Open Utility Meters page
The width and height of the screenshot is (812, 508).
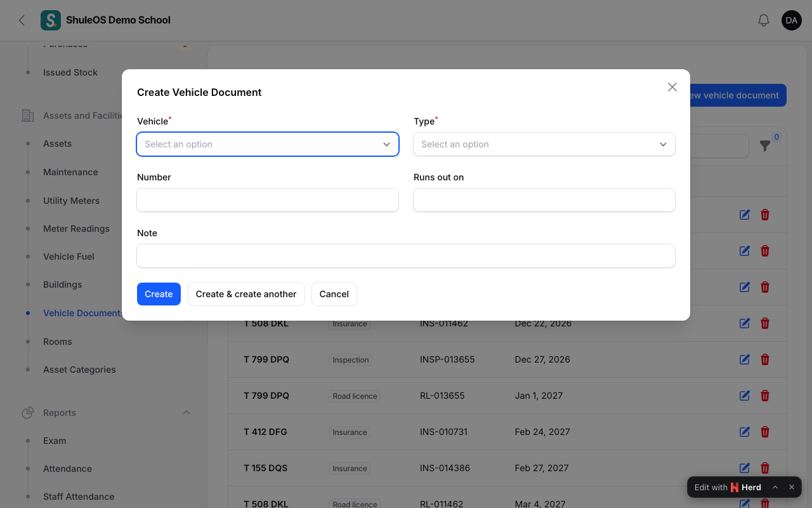tap(71, 201)
